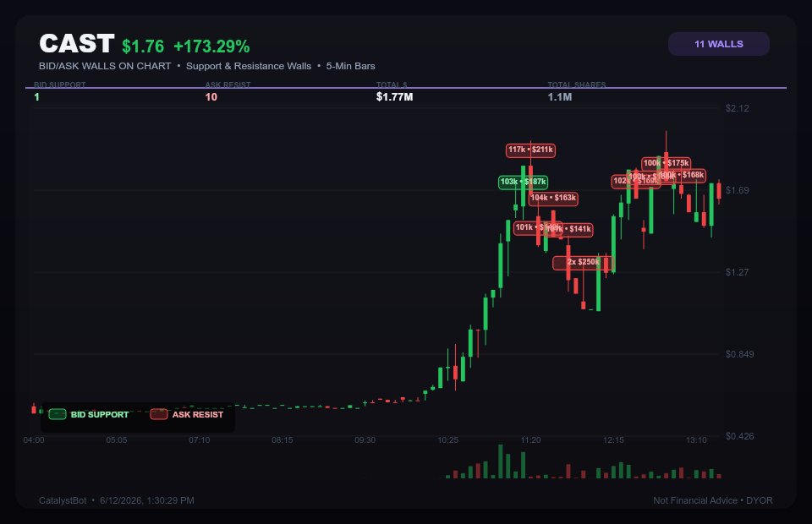Click the $0.849 price axis label
812x524 pixels.
(x=739, y=354)
